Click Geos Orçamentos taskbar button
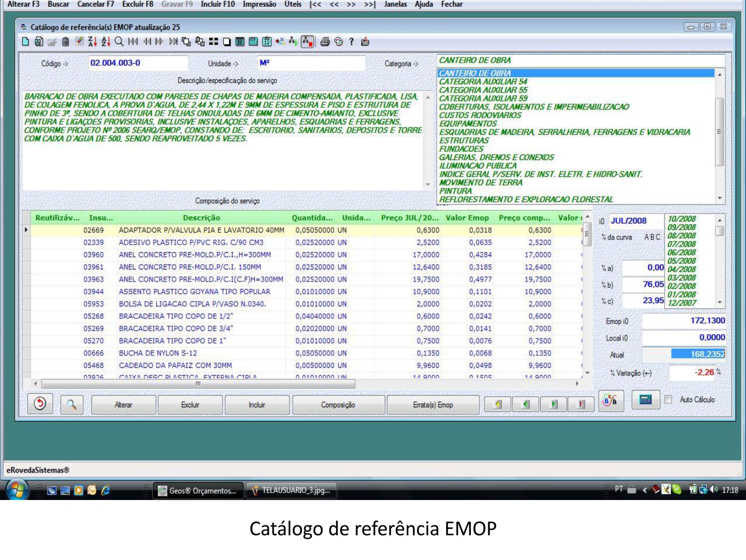This screenshot has width=746, height=560. point(198,491)
